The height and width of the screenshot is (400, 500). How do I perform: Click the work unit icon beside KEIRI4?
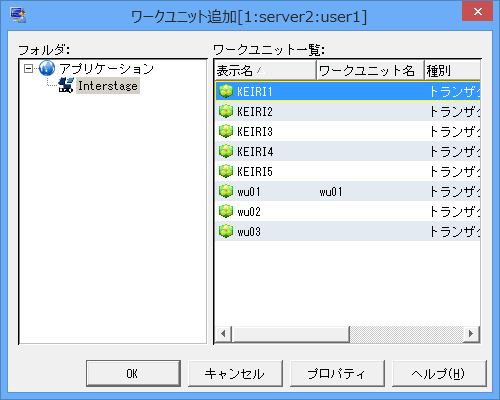[x=226, y=151]
